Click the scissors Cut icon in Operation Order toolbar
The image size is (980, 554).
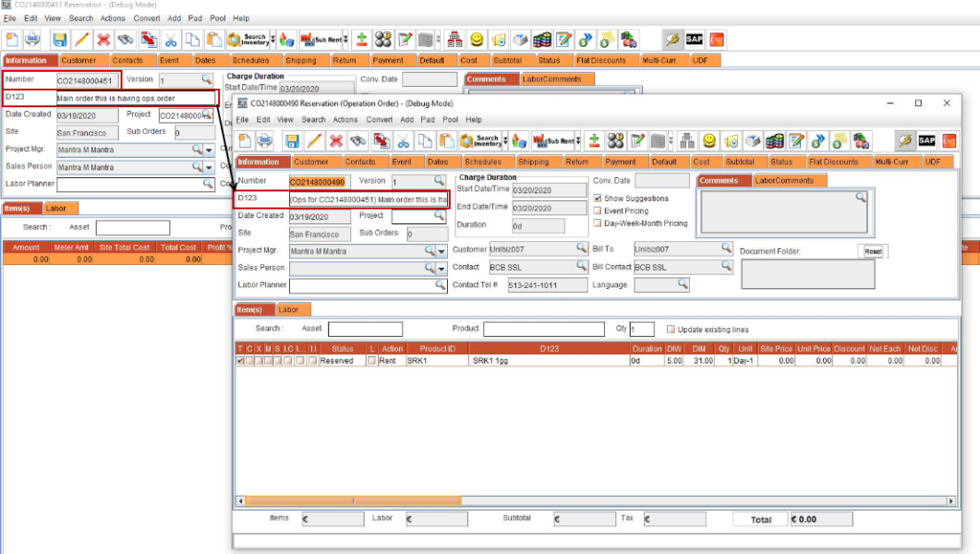point(404,140)
